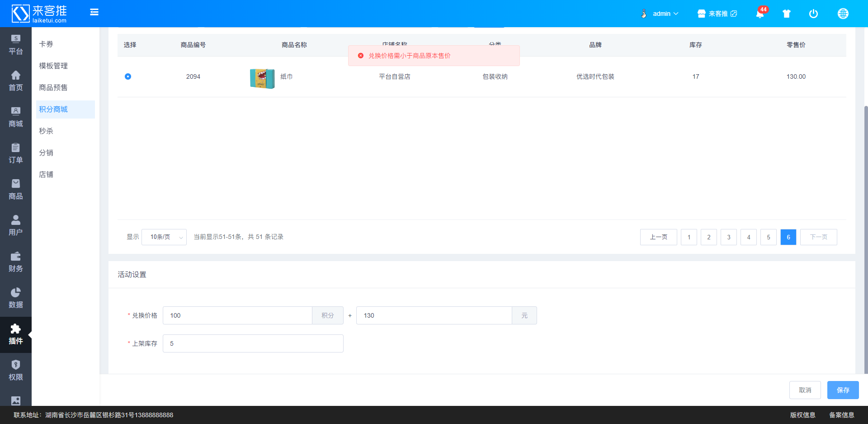Go to page 1
Screen dimensions: 868x424
[689, 237]
